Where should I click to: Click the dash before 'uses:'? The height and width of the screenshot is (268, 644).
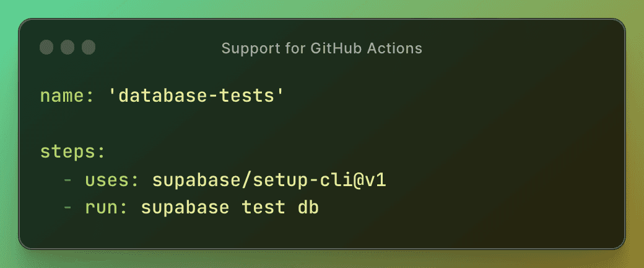(x=67, y=181)
